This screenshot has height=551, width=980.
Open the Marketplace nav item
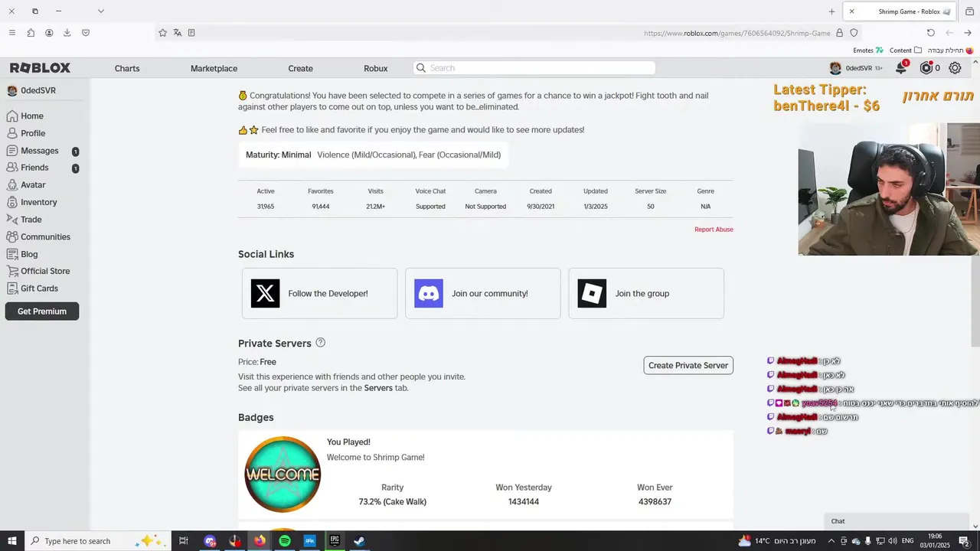coord(214,68)
